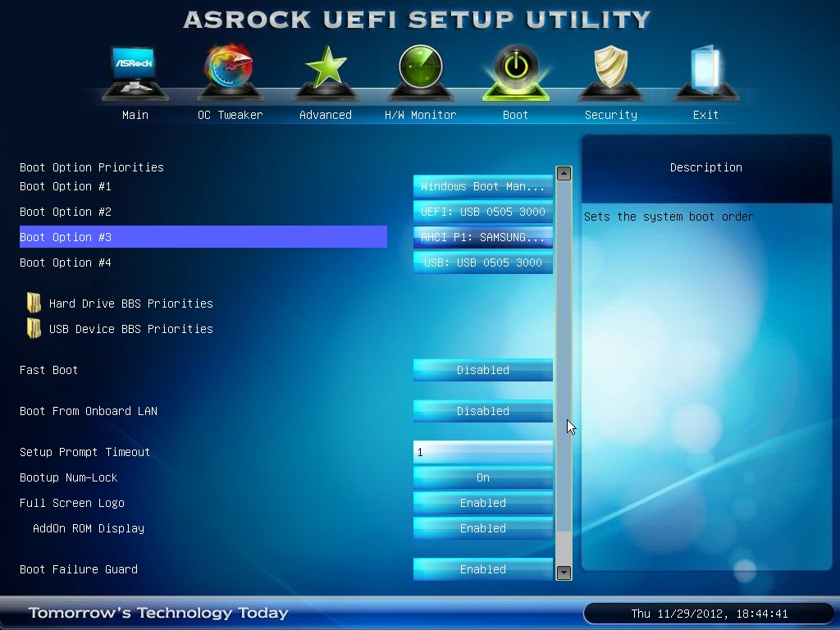This screenshot has height=630, width=840.
Task: Toggle Boot Failure Guard Enabled value
Action: (x=482, y=569)
